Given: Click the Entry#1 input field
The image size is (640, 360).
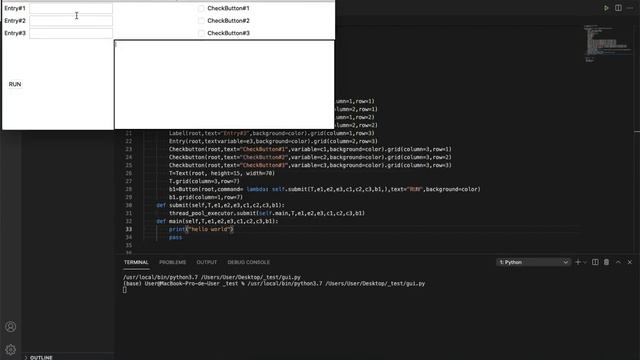Looking at the screenshot, I should [71, 8].
